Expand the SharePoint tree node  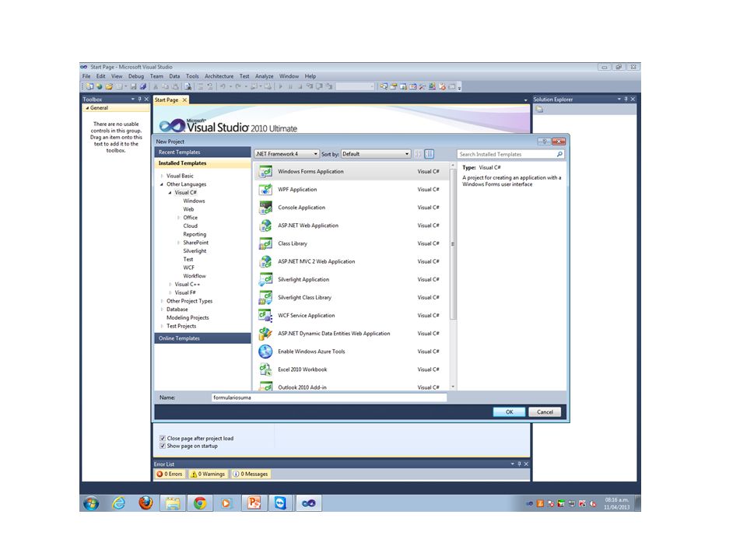point(179,243)
